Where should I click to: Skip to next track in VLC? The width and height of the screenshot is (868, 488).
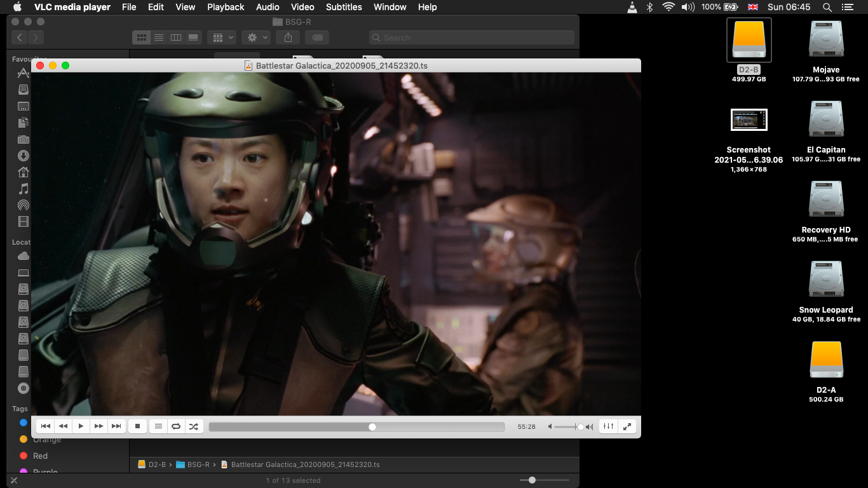coord(116,426)
